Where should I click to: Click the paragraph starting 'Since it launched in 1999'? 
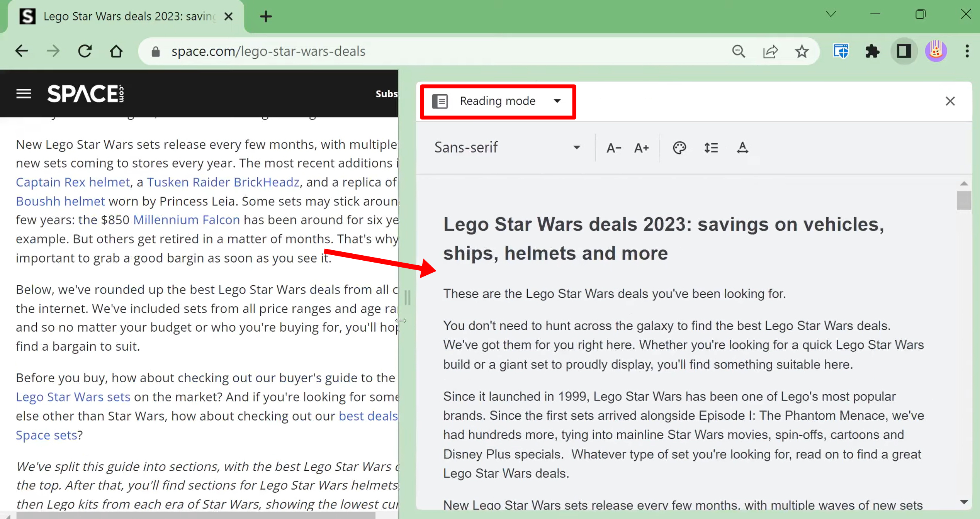pyautogui.click(x=683, y=435)
